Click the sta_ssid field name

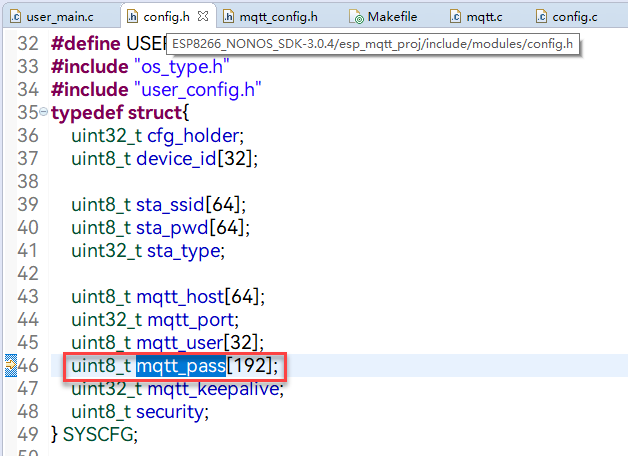(170, 205)
